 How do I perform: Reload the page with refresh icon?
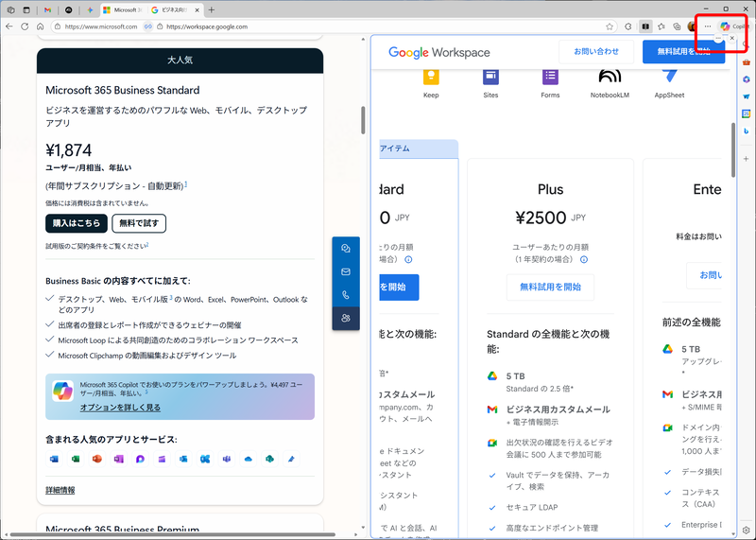pyautogui.click(x=25, y=26)
